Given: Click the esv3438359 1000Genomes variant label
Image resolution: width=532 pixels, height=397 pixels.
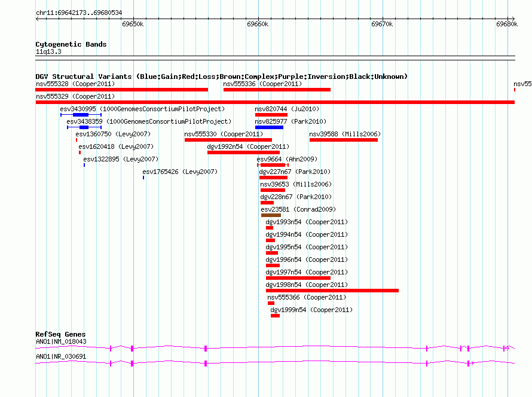Looking at the screenshot, I should click(x=149, y=121).
